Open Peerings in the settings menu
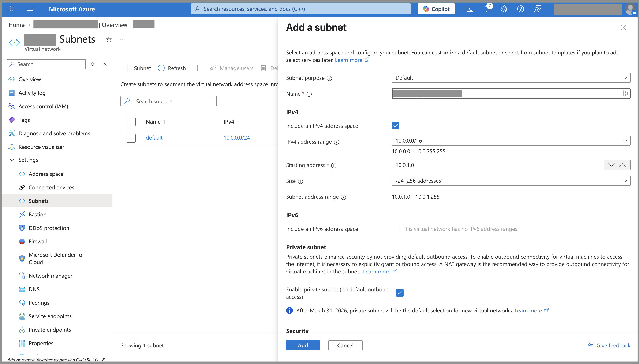 pyautogui.click(x=39, y=303)
